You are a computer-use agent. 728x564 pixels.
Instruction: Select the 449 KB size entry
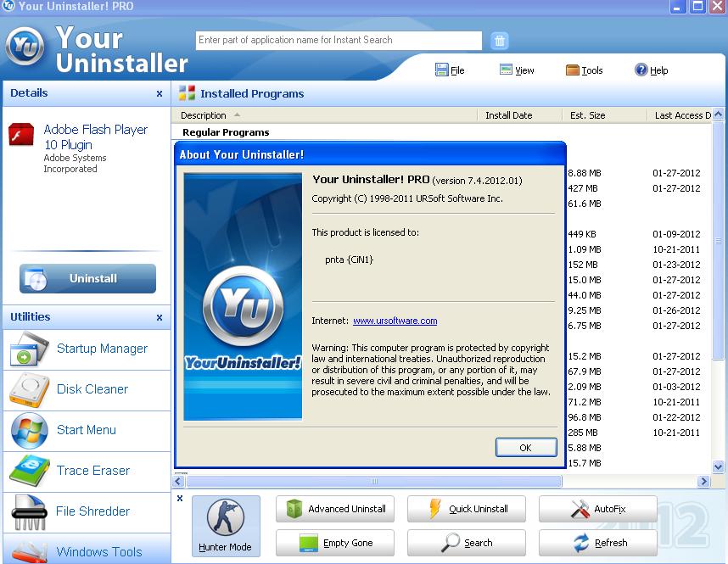pos(582,234)
